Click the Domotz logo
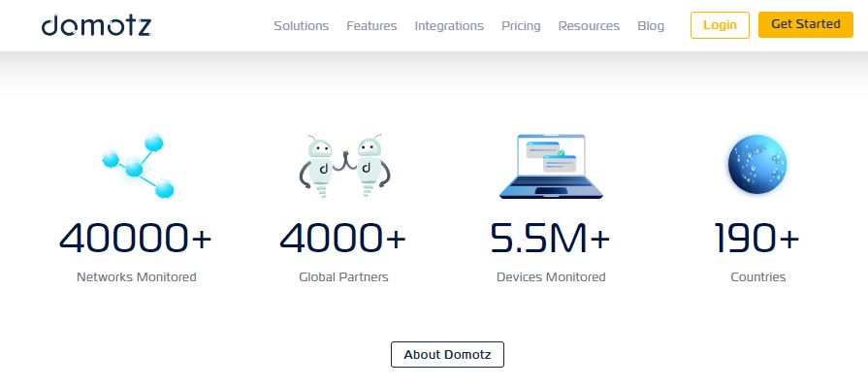The width and height of the screenshot is (868, 387). click(96, 25)
